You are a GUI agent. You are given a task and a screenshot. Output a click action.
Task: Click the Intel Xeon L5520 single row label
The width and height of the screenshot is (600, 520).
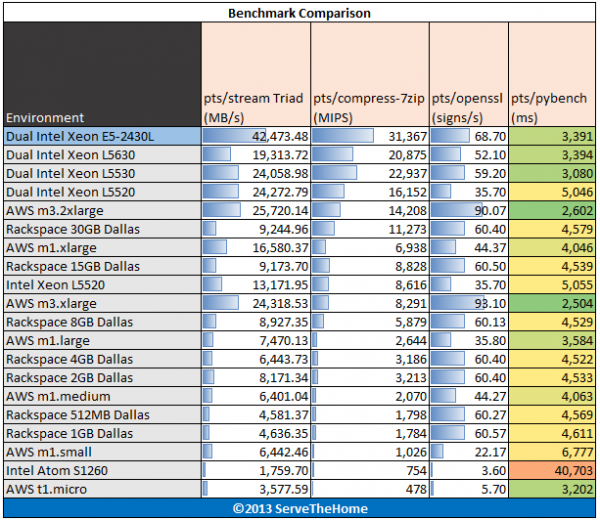coord(103,285)
